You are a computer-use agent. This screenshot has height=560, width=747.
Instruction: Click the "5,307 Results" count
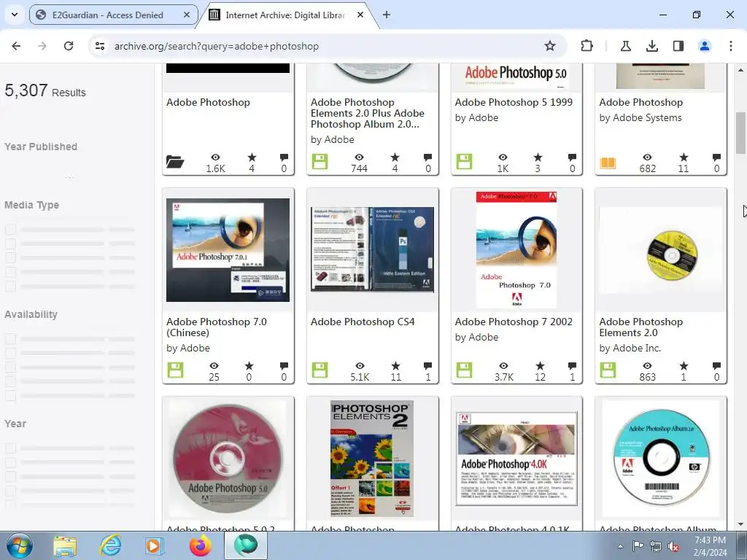click(45, 90)
